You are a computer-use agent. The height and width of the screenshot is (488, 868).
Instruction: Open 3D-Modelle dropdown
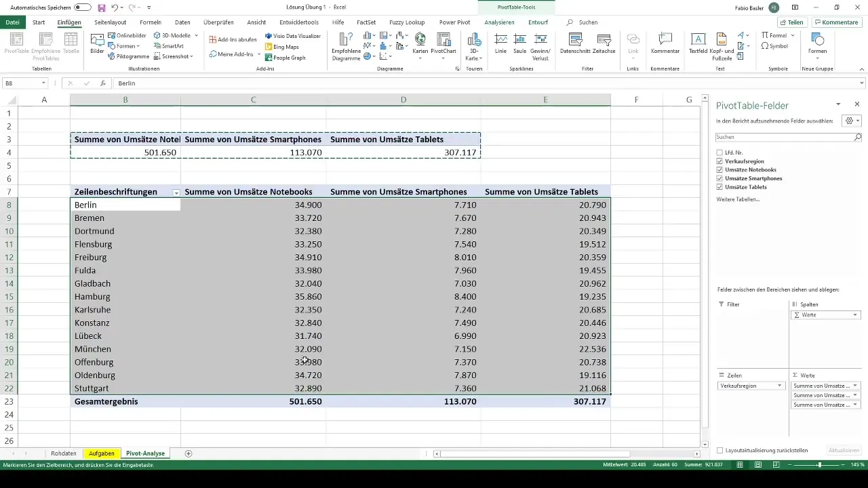point(175,35)
